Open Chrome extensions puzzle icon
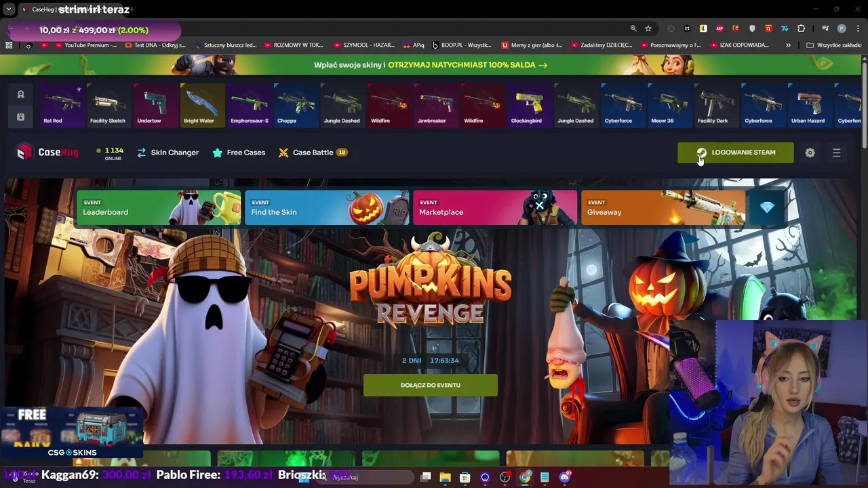Screen dimensions: 868x488 click(x=801, y=28)
